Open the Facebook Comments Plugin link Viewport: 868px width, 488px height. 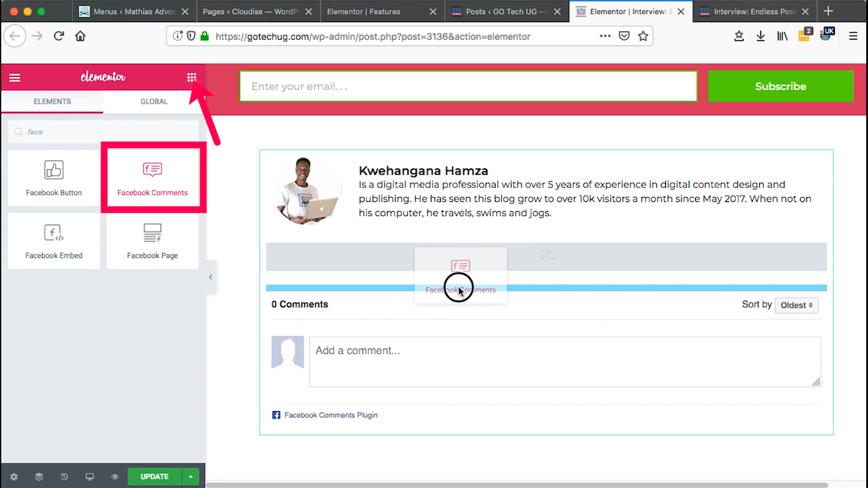click(x=331, y=416)
